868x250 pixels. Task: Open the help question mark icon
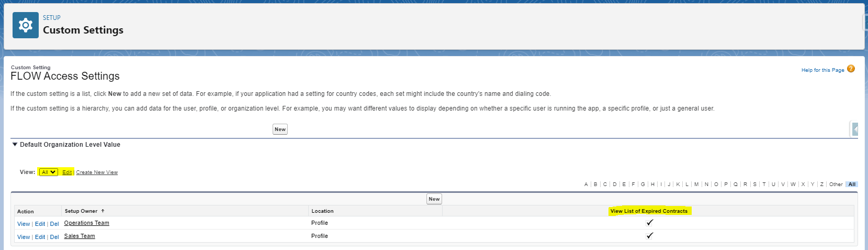click(851, 69)
